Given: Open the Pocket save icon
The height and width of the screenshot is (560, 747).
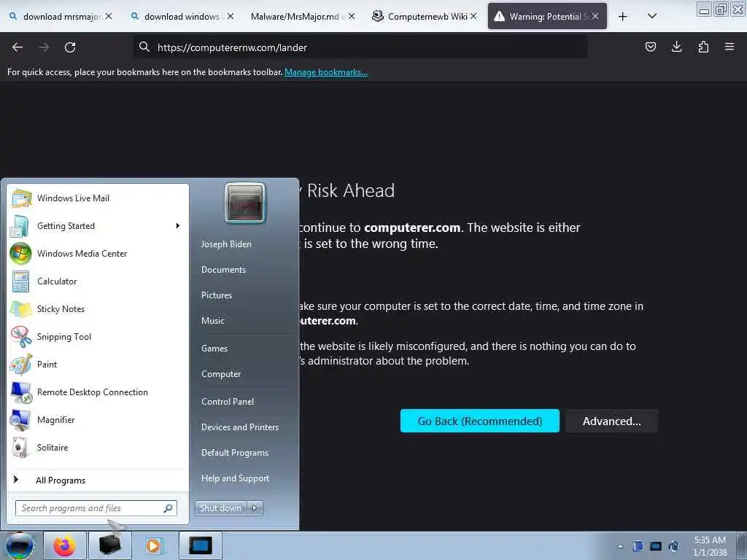Looking at the screenshot, I should point(650,47).
